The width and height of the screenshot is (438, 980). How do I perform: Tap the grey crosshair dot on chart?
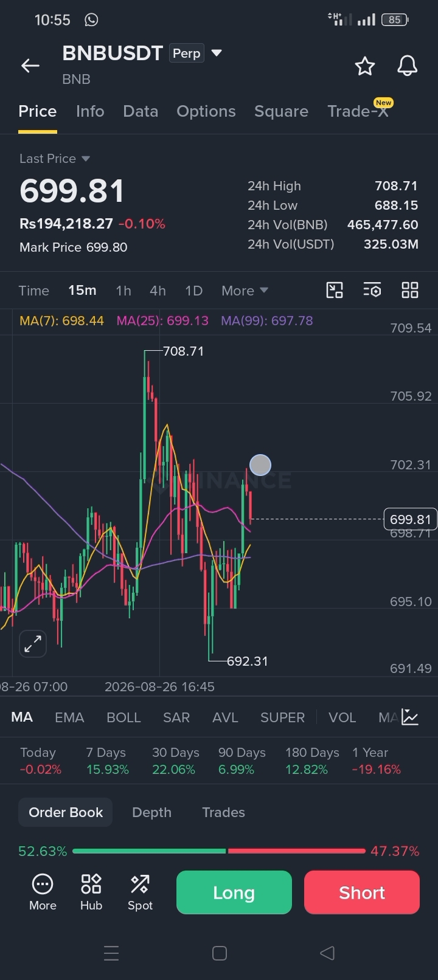point(260,465)
